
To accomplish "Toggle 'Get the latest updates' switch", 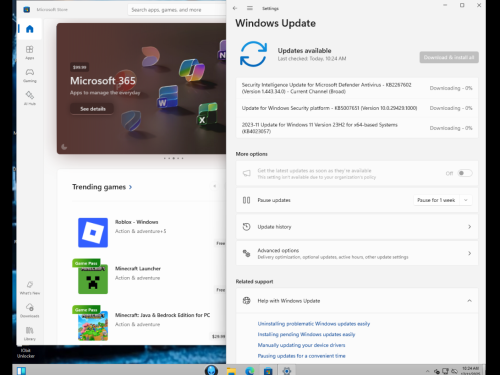I will pos(465,173).
